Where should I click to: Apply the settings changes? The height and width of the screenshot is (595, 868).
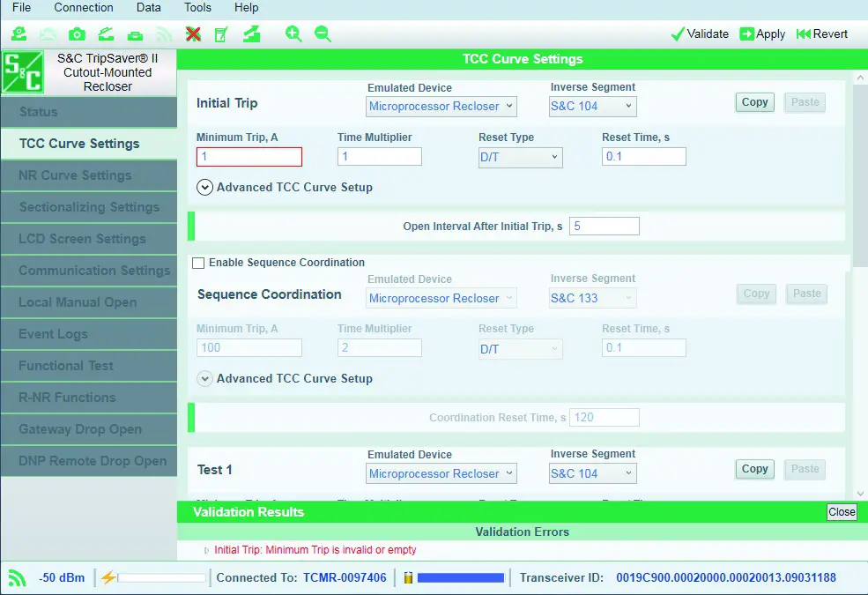pyautogui.click(x=762, y=33)
